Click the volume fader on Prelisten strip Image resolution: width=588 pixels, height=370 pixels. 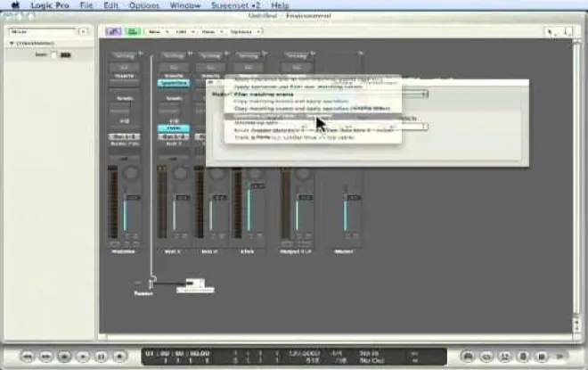pyautogui.click(x=125, y=212)
